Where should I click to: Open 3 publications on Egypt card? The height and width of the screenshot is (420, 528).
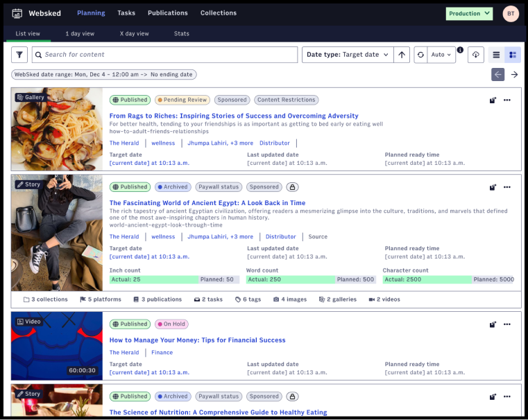coord(157,299)
